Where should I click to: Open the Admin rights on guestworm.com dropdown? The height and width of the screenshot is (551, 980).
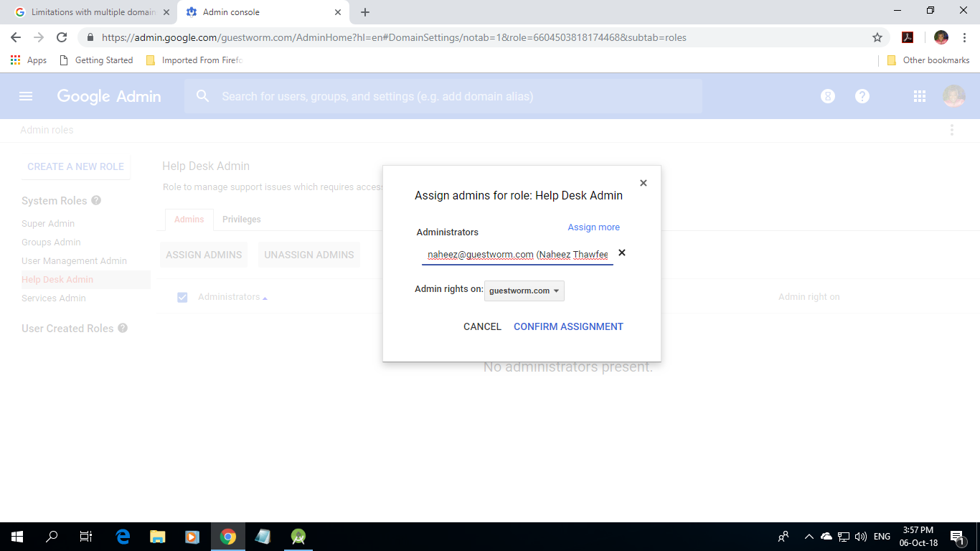tap(524, 291)
